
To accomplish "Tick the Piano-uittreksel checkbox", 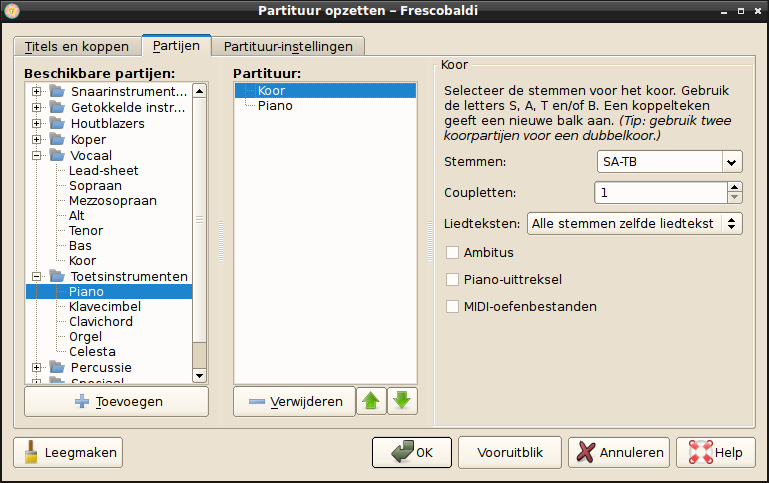I will point(453,280).
